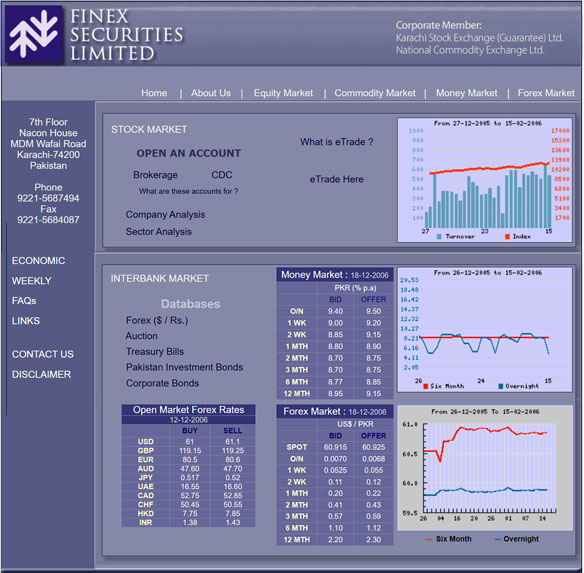Open the Company Analysis link
Screen dimensions: 584x573
coord(165,215)
